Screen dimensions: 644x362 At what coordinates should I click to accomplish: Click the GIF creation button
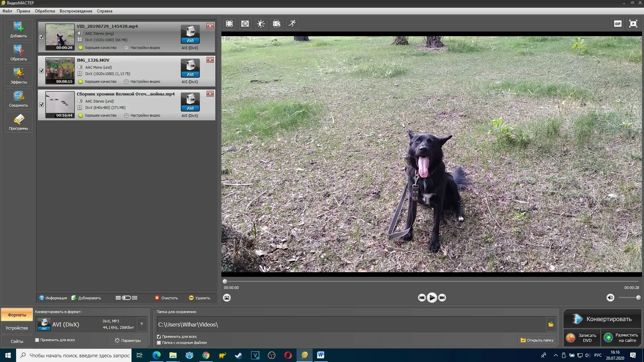click(618, 24)
